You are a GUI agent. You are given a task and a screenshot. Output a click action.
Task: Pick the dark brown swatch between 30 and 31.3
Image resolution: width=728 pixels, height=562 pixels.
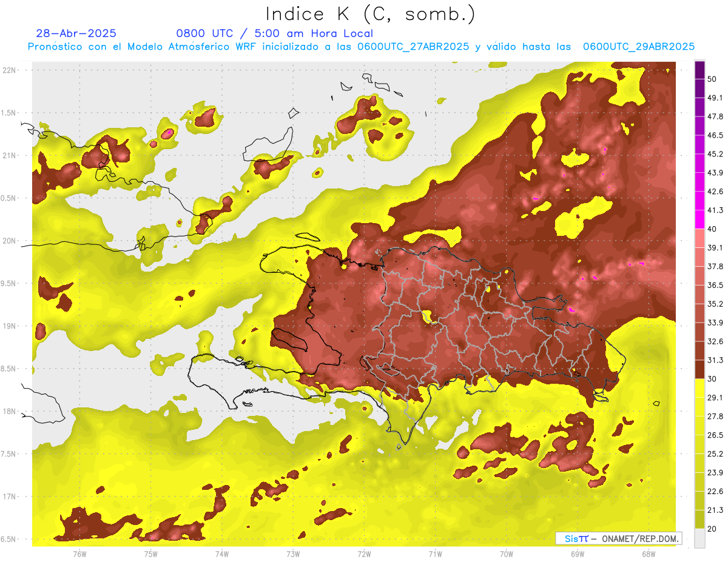(699, 370)
